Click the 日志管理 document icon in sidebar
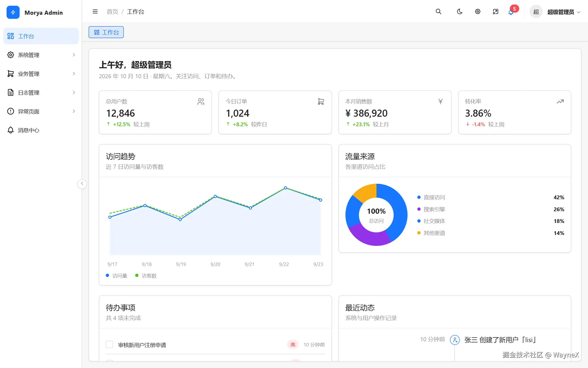This screenshot has width=588, height=368. [11, 92]
